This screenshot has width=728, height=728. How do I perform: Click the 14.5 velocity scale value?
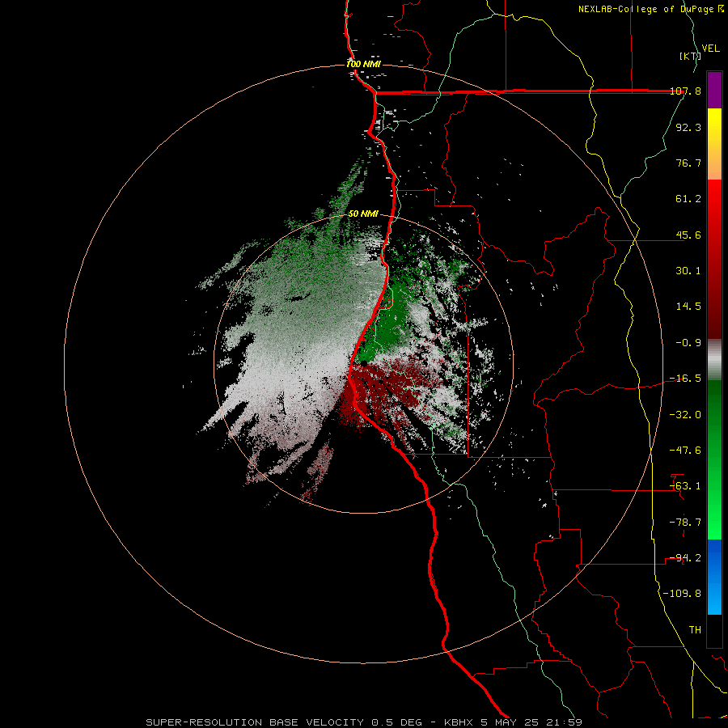point(688,307)
